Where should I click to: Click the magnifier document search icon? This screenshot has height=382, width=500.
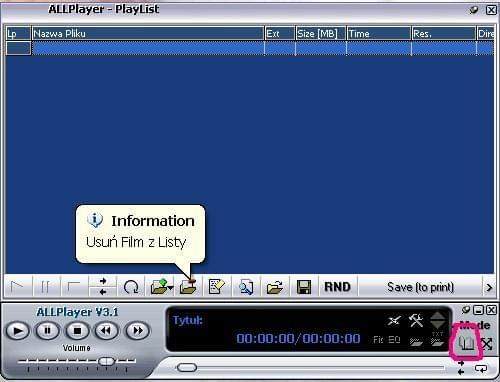246,287
